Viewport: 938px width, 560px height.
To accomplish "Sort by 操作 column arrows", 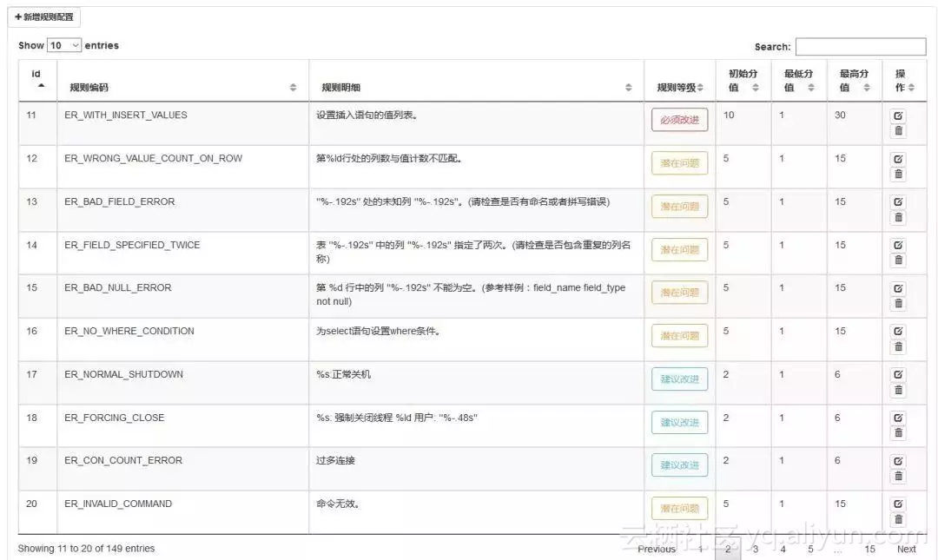I will coord(911,88).
